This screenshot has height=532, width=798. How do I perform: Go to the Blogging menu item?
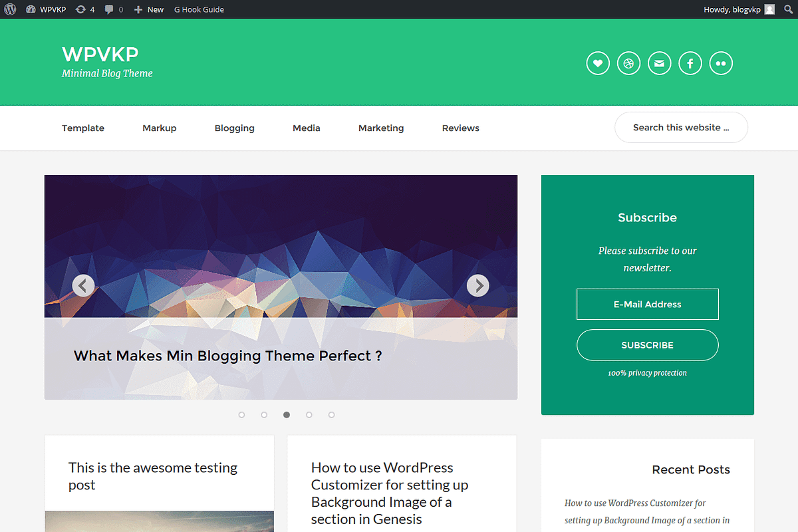[235, 128]
